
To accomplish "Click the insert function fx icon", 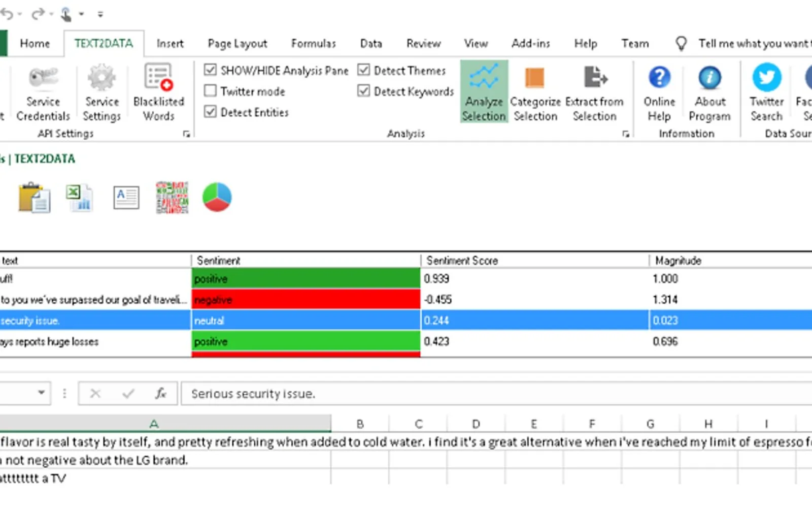I will click(160, 394).
